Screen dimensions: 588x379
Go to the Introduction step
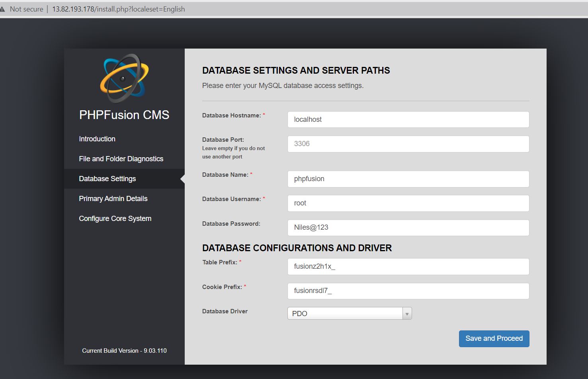97,139
